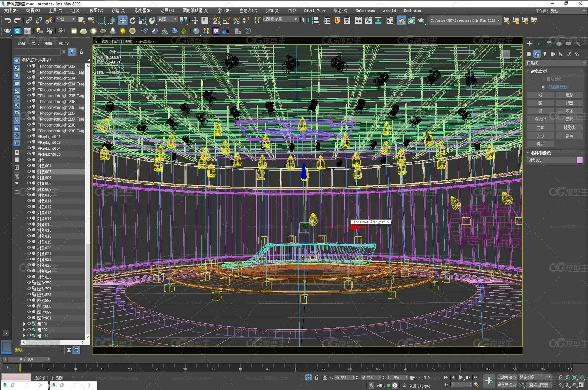This screenshot has height=390, width=588.
Task: Open the 视图 reference coordinate dropdown
Action: 168,19
